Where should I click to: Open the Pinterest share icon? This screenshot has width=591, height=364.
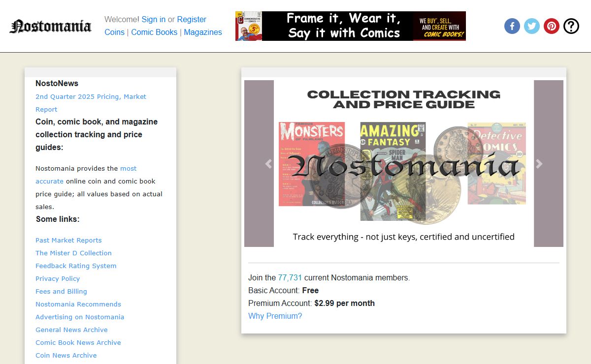pyautogui.click(x=552, y=26)
